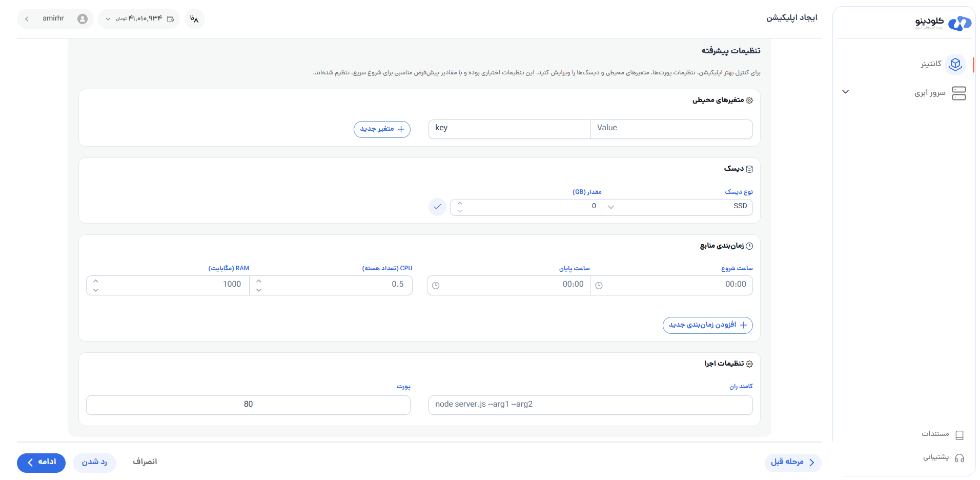Image resolution: width=980 pixels, height=480 pixels.
Task: Click the دیسک database icon
Action: (749, 169)
